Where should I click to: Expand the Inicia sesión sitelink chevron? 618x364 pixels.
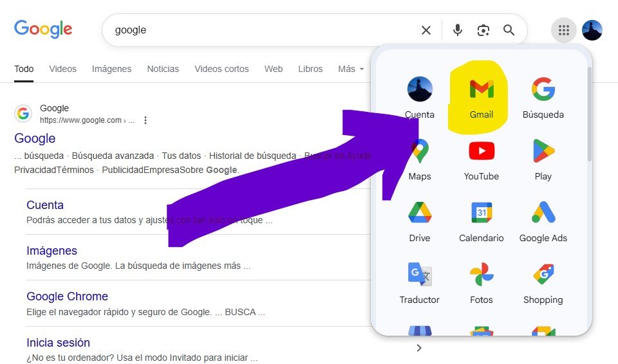[419, 348]
